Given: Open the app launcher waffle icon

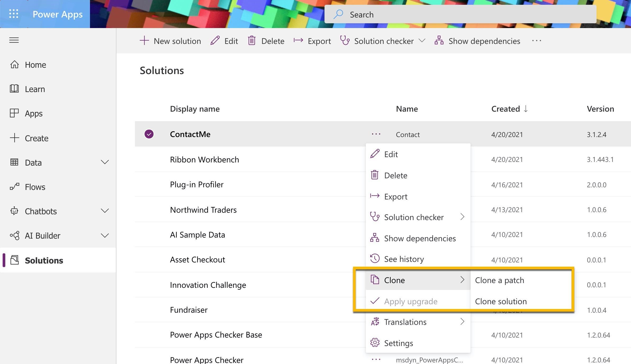Looking at the screenshot, I should (14, 14).
